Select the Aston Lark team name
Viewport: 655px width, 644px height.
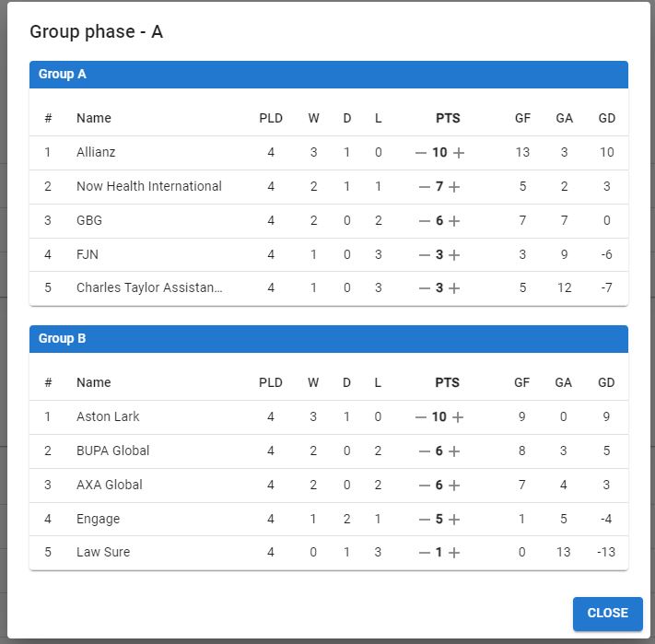pos(108,416)
